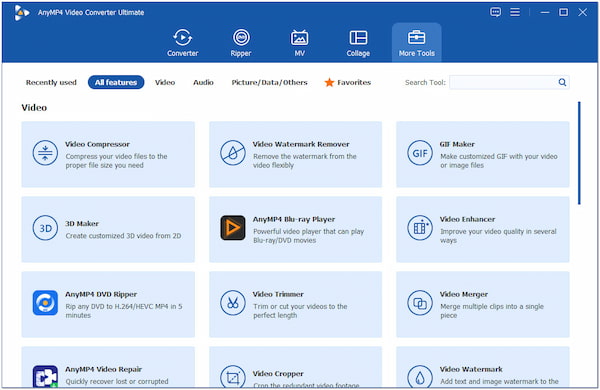Click "Trim or cut your videos" description

(300, 311)
